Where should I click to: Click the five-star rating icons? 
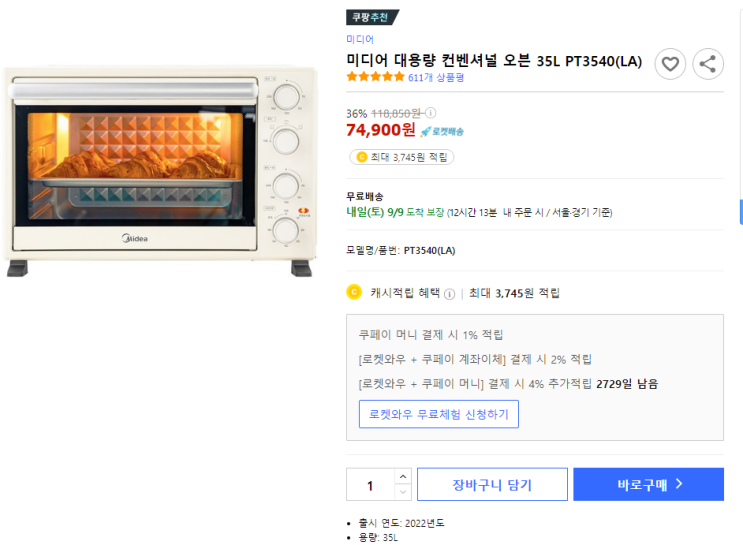(375, 77)
